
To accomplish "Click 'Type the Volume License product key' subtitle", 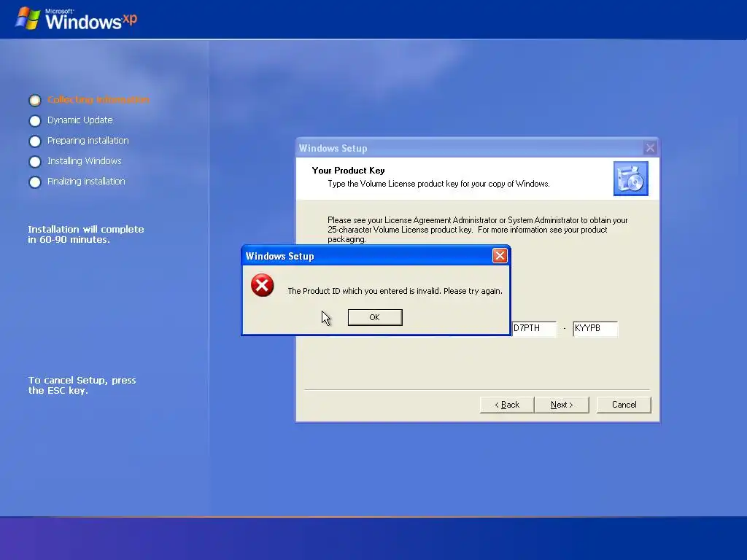I will pos(438,184).
